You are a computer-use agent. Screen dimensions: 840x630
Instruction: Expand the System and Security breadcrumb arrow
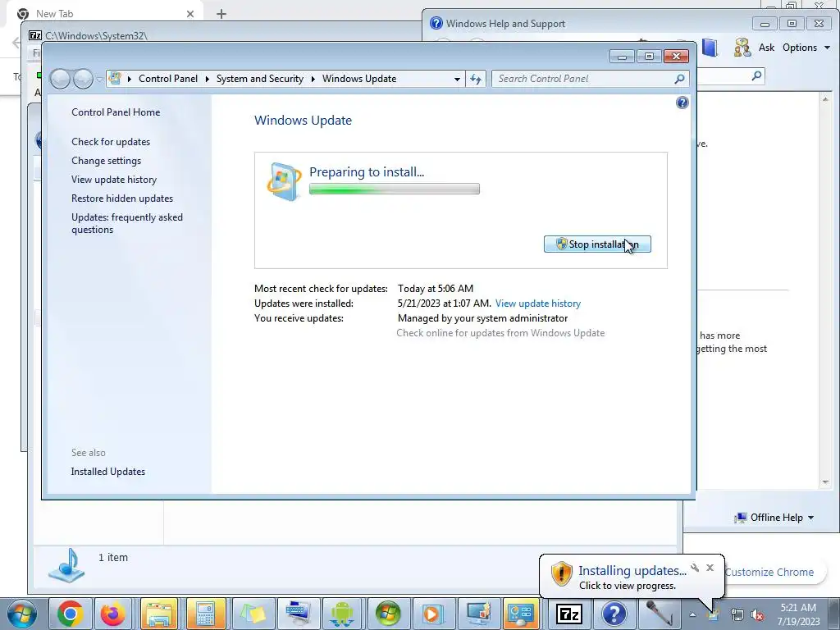tap(313, 79)
